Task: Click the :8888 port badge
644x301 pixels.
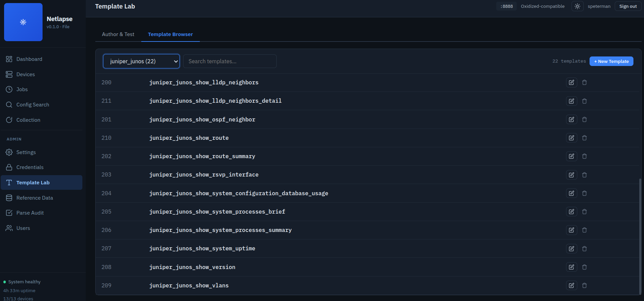Action: coord(506,6)
